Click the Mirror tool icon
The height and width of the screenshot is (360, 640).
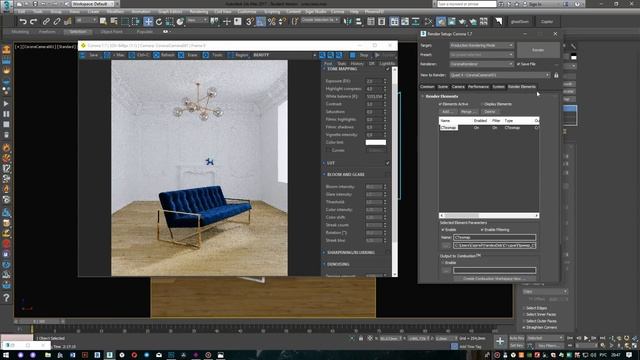[347, 22]
